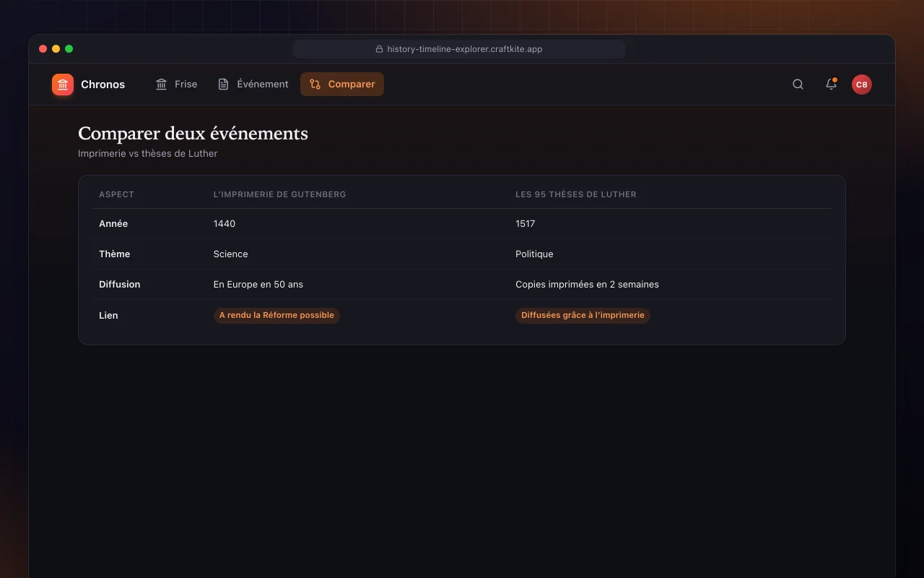Click the 'A rendu la Réforme possible' badge
This screenshot has width=924, height=578.
pyautogui.click(x=276, y=315)
